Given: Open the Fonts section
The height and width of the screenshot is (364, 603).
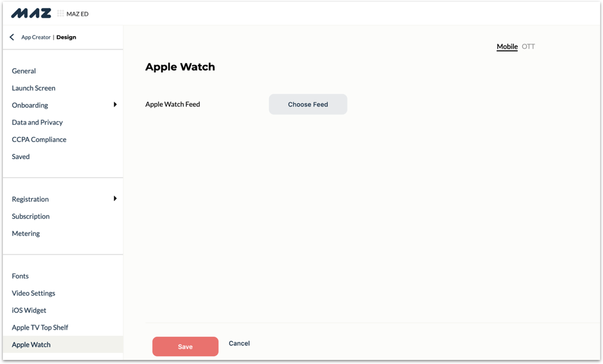Looking at the screenshot, I should tap(20, 276).
